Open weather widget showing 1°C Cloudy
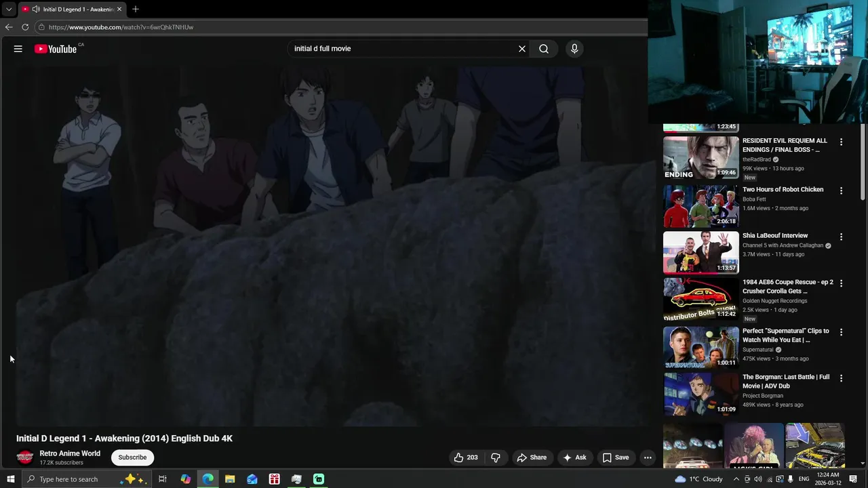 point(698,479)
